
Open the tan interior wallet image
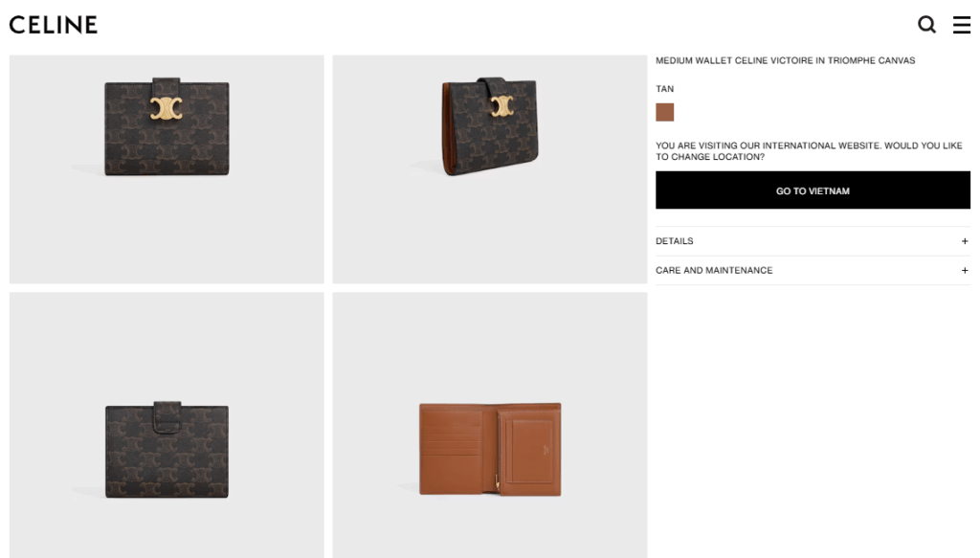(x=490, y=425)
